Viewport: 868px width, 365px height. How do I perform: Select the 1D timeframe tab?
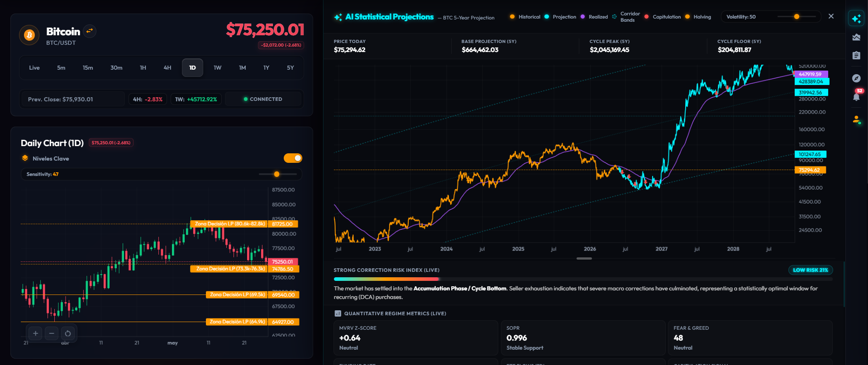192,68
